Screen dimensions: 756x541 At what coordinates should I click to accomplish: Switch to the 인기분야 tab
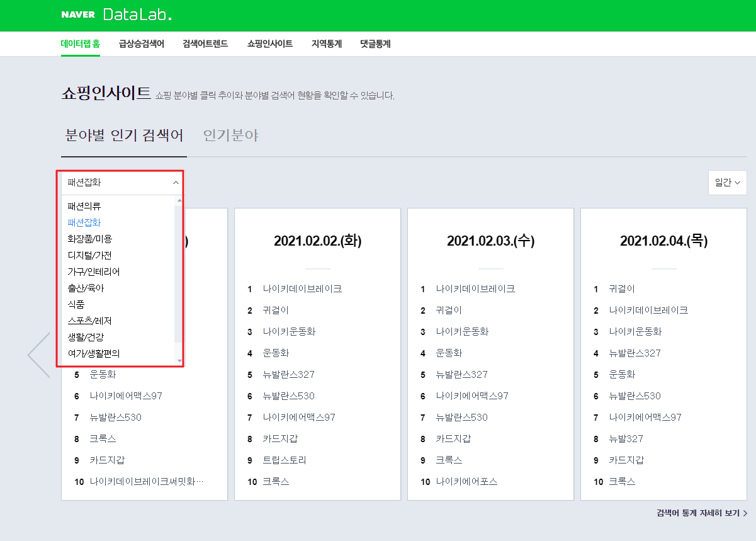click(231, 135)
